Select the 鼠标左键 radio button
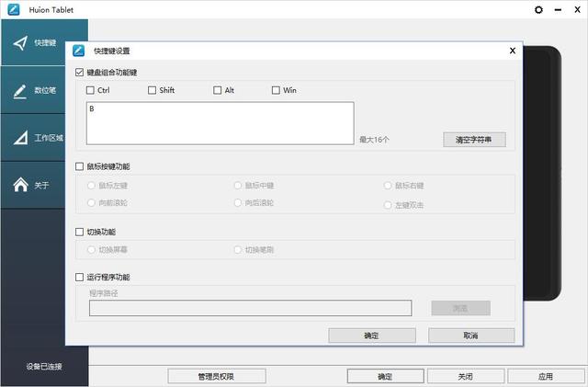This screenshot has width=588, height=387. click(x=91, y=186)
